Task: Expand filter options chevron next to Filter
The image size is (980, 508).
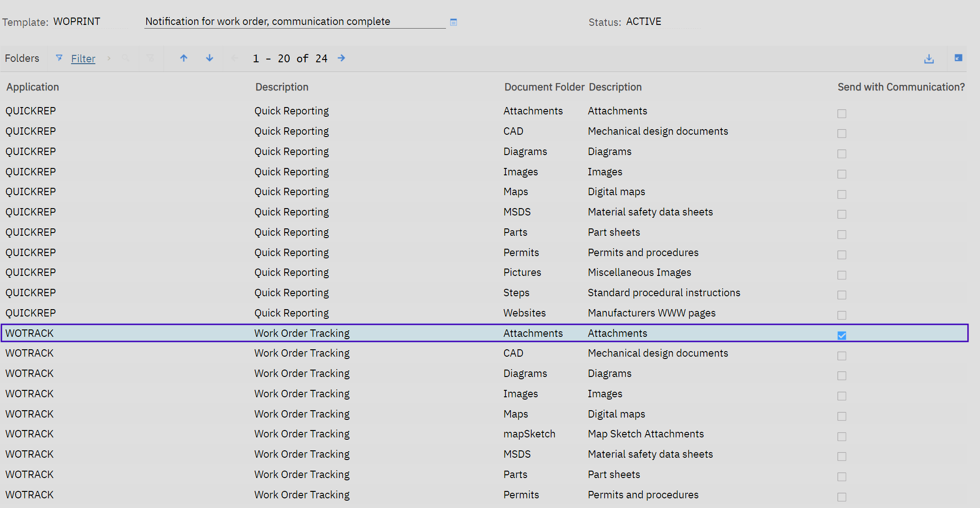Action: point(109,58)
